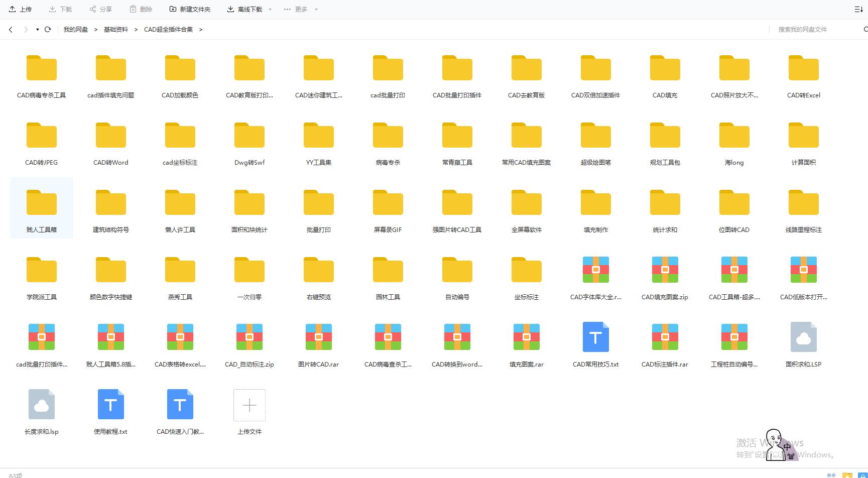This screenshot has width=868, height=478.
Task: Go forward with the right arrow
Action: coord(26,30)
